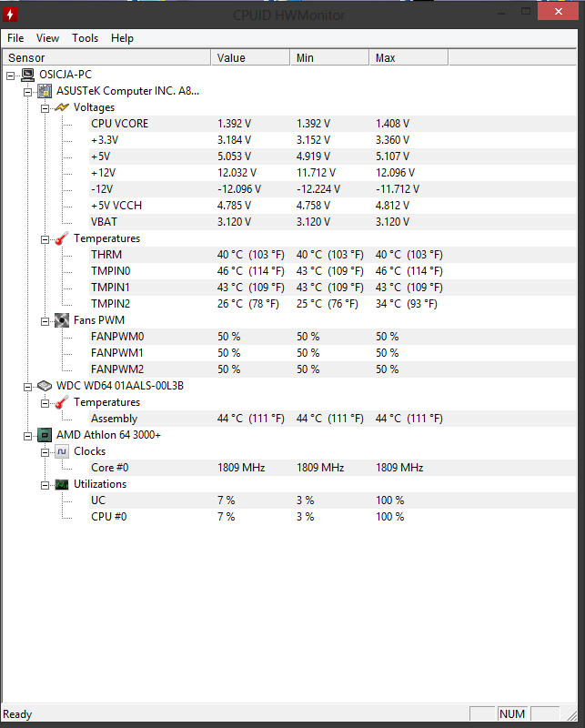Open the Tools menu

[86, 38]
